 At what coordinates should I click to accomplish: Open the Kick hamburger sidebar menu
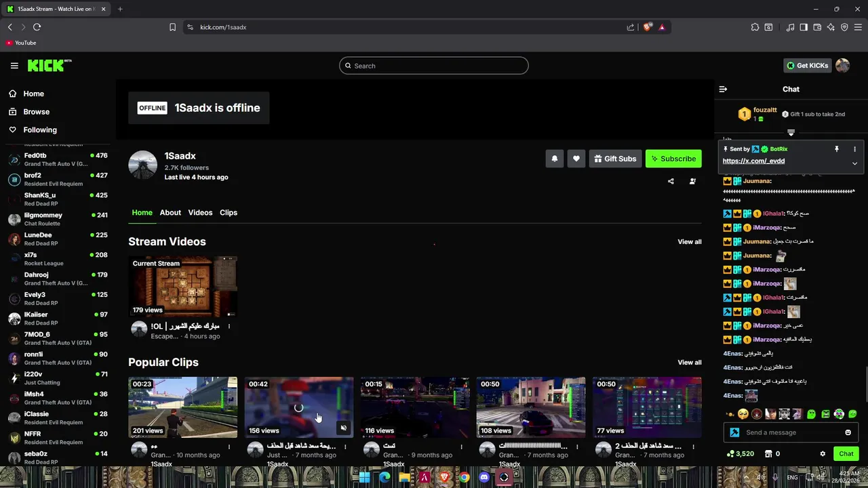[x=14, y=66]
